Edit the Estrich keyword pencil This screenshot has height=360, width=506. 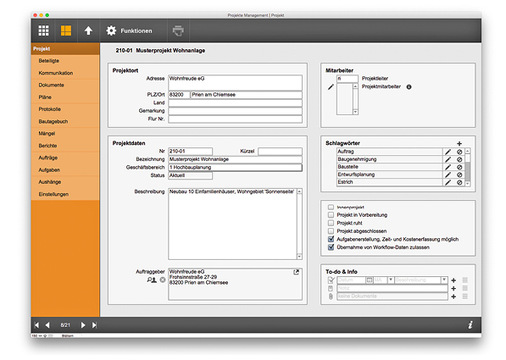coord(448,182)
